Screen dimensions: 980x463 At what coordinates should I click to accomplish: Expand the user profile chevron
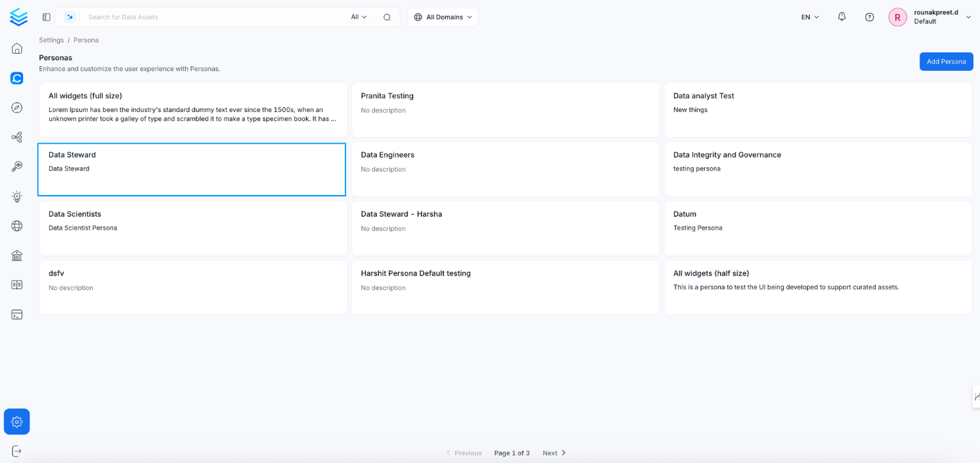coord(968,17)
